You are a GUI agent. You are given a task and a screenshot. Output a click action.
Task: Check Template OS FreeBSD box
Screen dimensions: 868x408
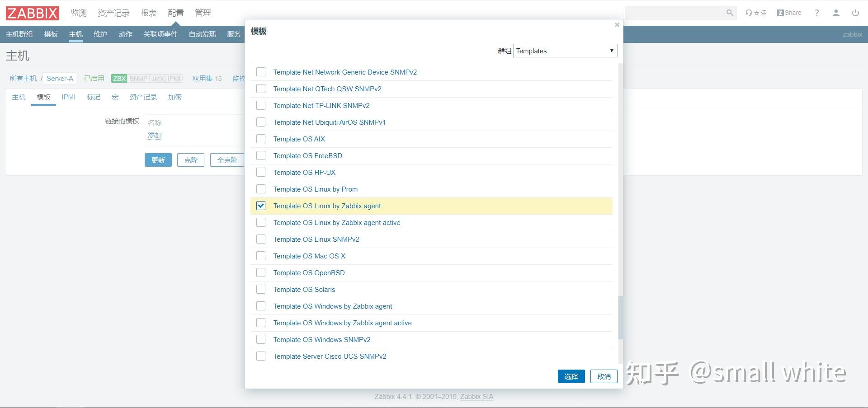coord(261,155)
